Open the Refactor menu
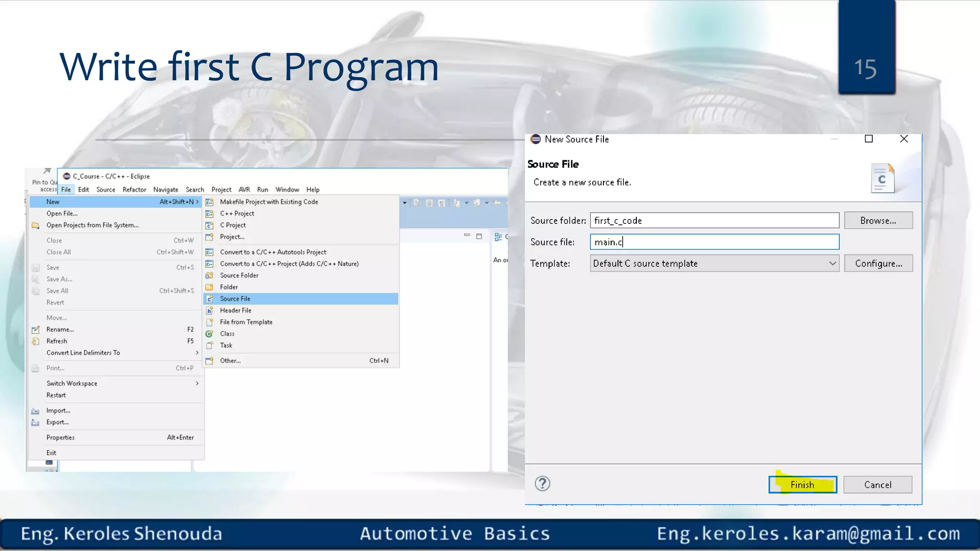Screen dimensions: 980x551 [134, 189]
